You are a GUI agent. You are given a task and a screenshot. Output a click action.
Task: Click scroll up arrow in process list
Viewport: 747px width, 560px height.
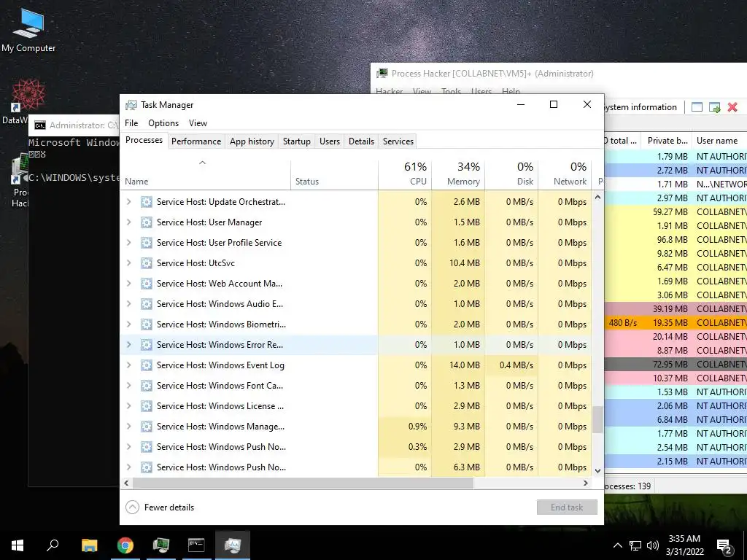tap(598, 197)
